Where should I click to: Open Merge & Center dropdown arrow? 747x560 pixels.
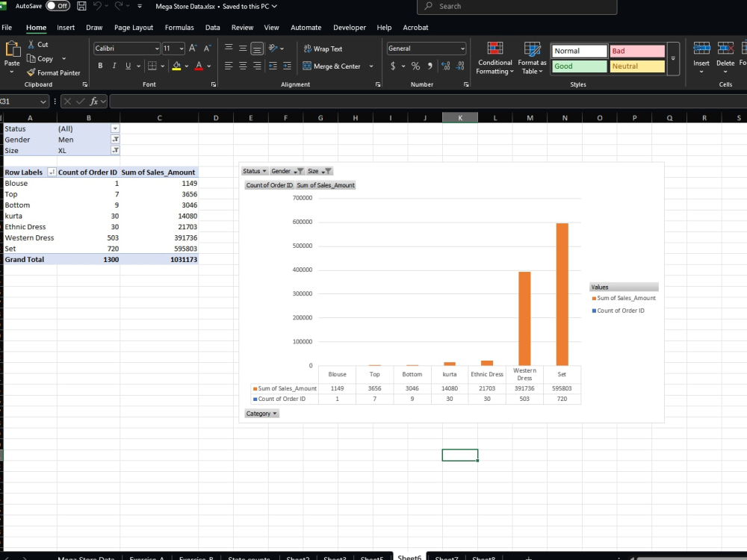[x=371, y=66]
